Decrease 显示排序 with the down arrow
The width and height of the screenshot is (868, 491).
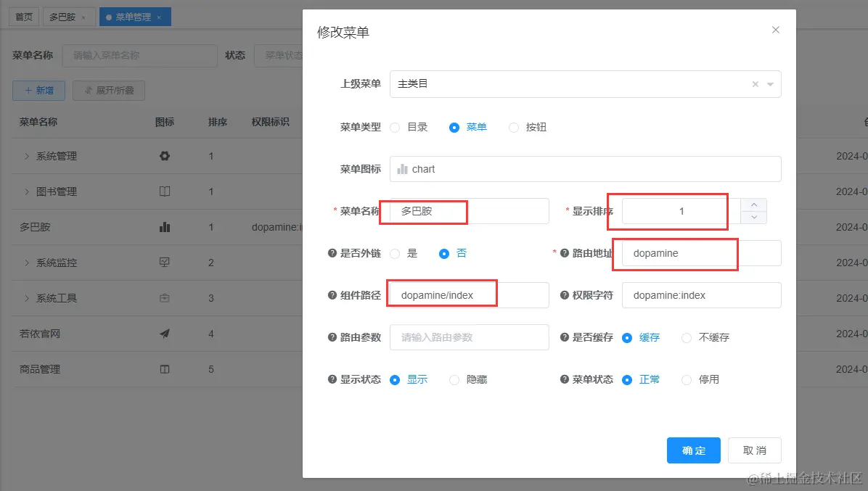point(754,218)
